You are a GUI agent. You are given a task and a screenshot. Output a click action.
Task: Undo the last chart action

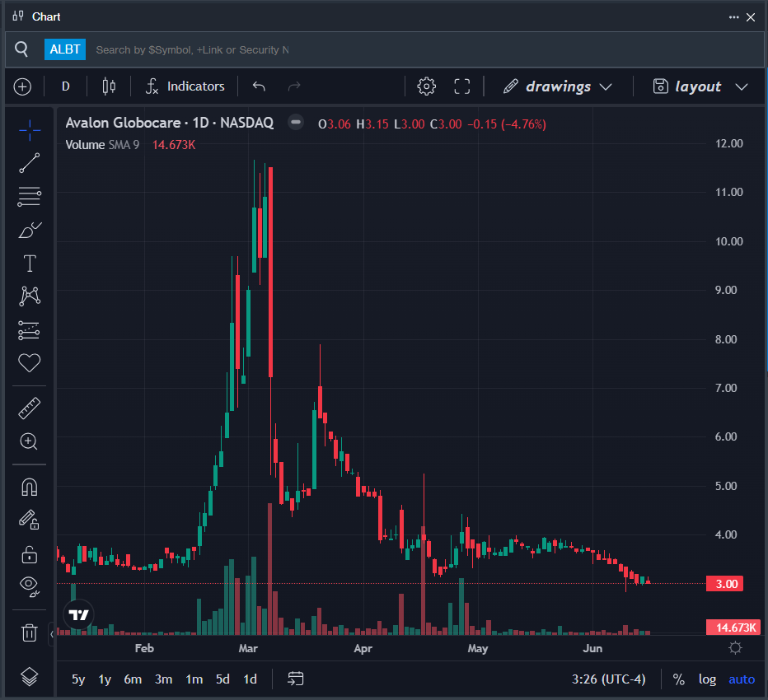pyautogui.click(x=259, y=86)
